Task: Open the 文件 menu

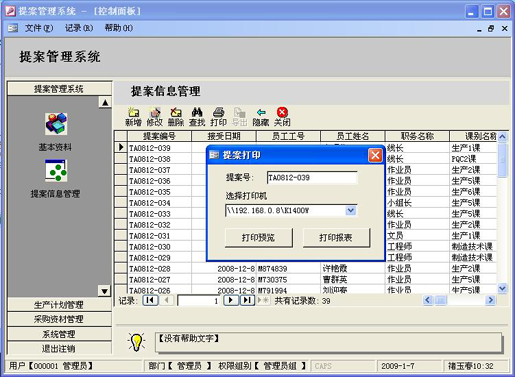Action: (x=39, y=28)
